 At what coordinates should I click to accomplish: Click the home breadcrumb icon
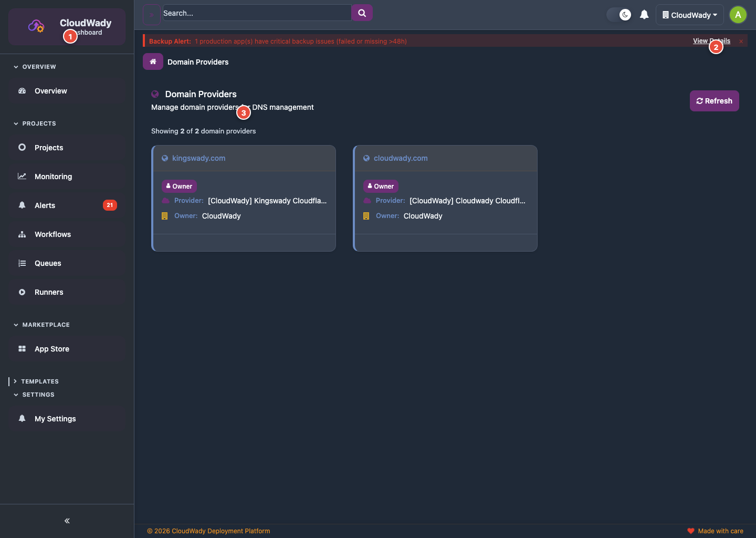tap(153, 61)
